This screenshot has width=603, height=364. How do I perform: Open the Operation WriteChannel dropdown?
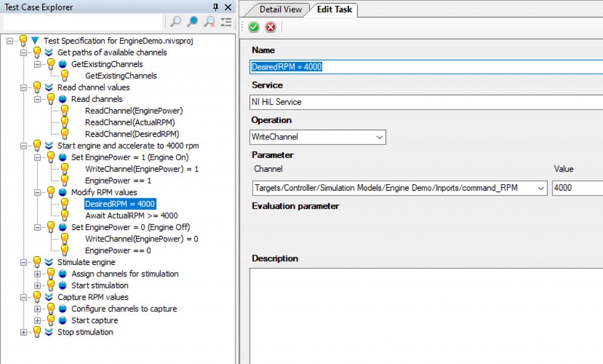tap(379, 137)
